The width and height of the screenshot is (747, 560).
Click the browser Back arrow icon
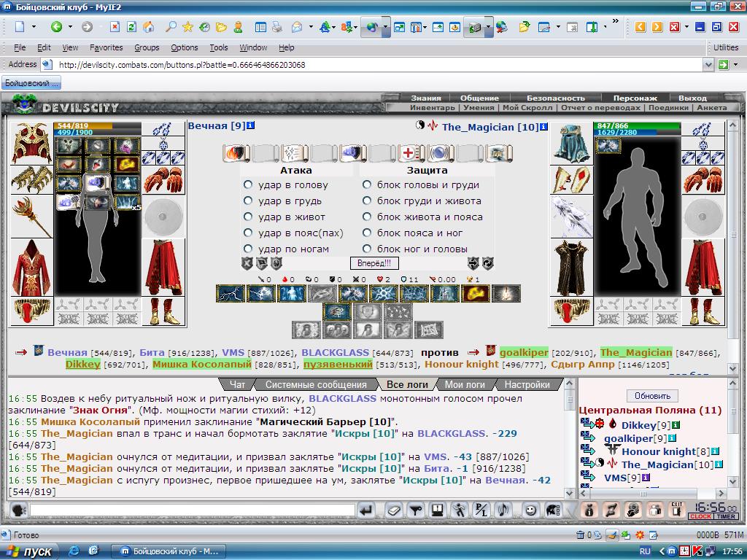click(x=57, y=27)
